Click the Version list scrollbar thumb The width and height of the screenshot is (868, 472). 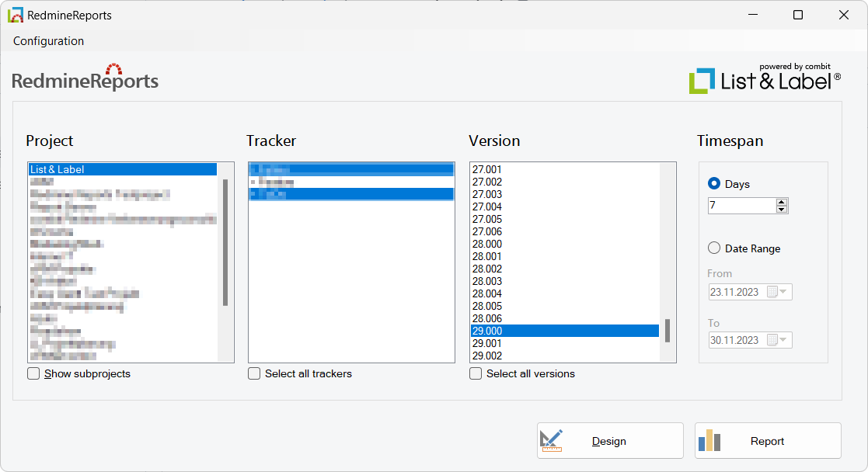click(x=668, y=331)
